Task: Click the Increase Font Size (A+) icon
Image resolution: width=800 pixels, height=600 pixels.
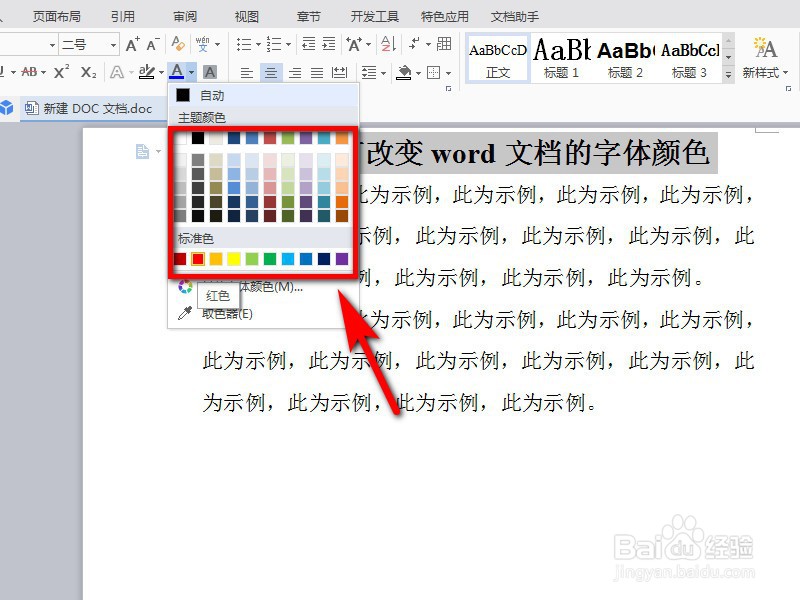Action: [131, 43]
